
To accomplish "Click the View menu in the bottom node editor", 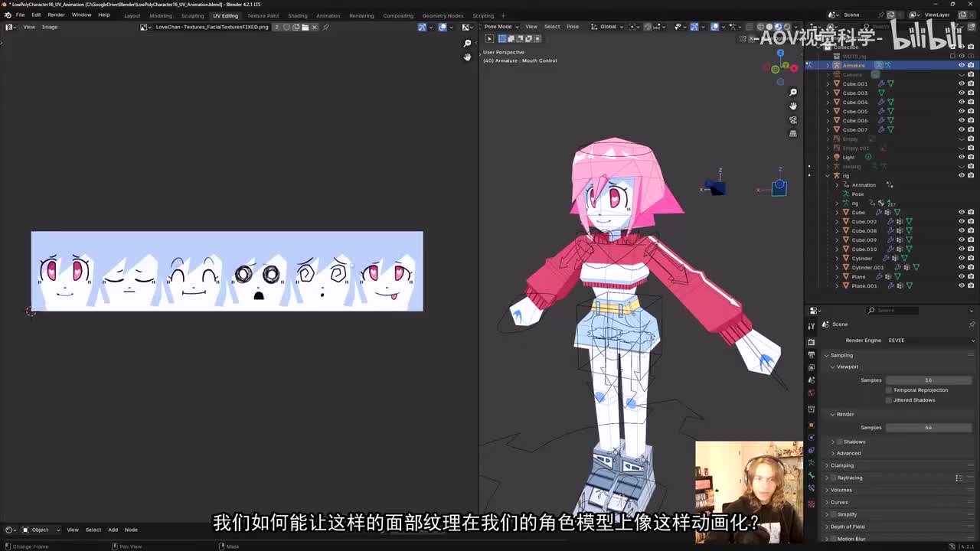I will click(x=72, y=530).
